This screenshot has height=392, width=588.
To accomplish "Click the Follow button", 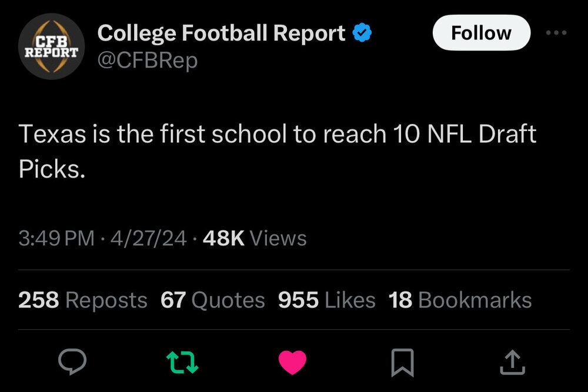I will (x=481, y=33).
